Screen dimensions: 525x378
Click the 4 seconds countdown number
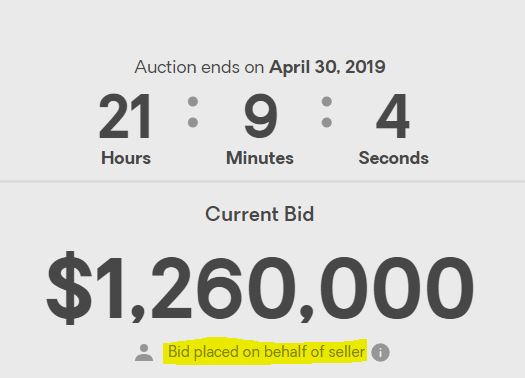pyautogui.click(x=393, y=116)
